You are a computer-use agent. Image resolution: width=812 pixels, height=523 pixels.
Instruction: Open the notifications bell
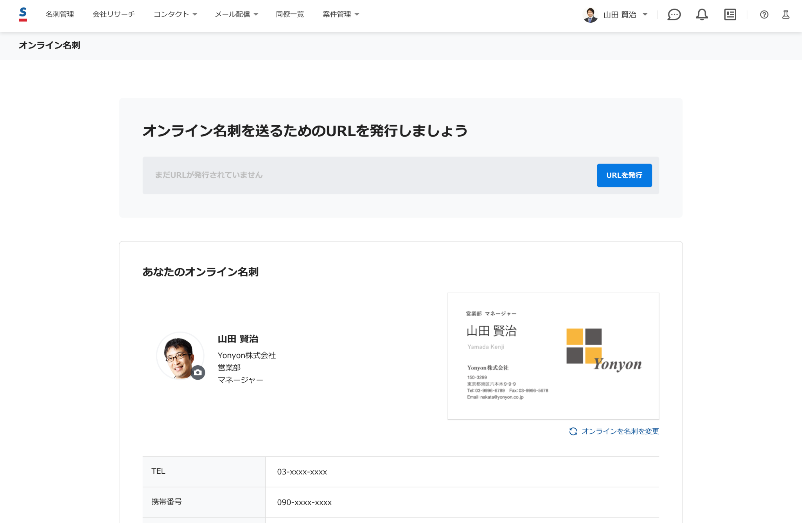(x=702, y=14)
